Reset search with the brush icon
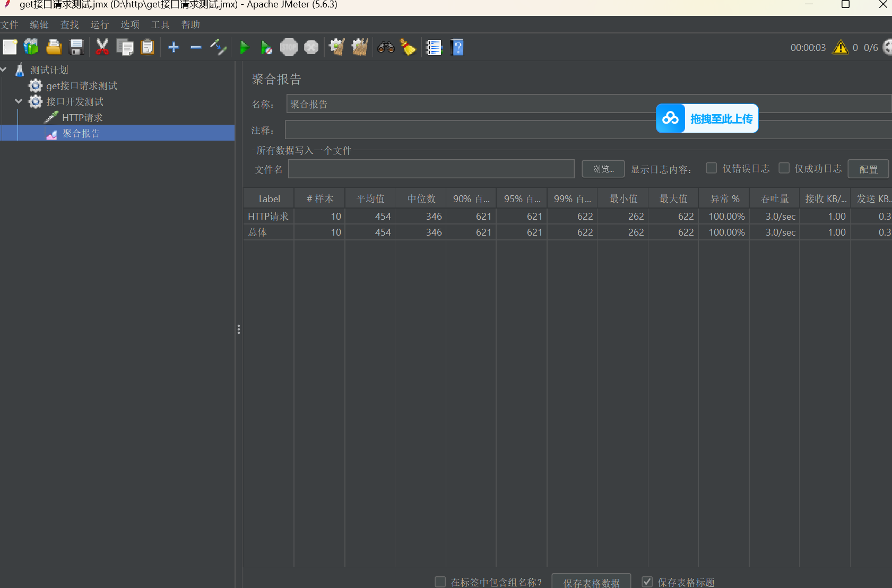892x588 pixels. point(408,47)
